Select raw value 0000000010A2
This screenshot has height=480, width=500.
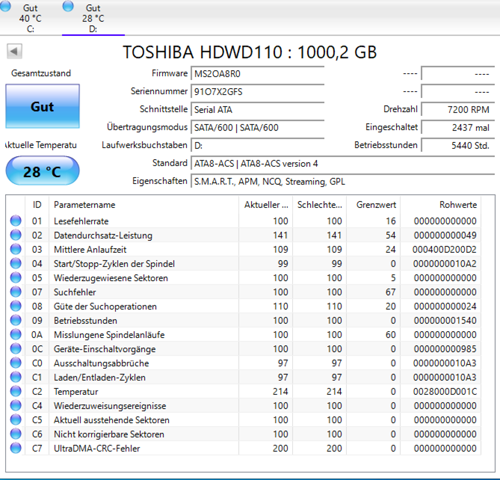(445, 264)
